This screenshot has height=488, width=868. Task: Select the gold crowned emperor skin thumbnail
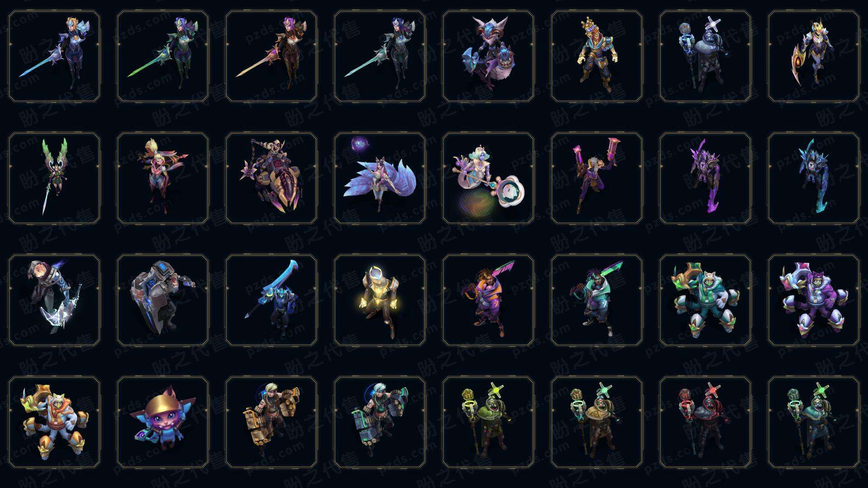point(597,56)
